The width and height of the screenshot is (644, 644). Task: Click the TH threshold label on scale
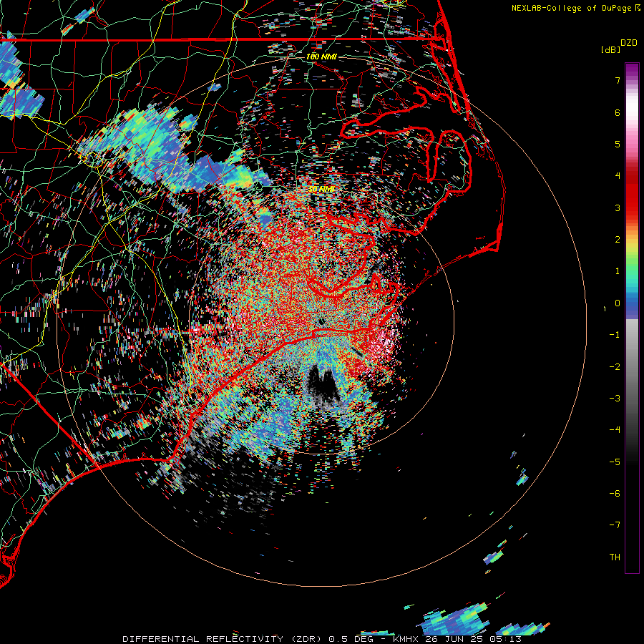tap(615, 557)
